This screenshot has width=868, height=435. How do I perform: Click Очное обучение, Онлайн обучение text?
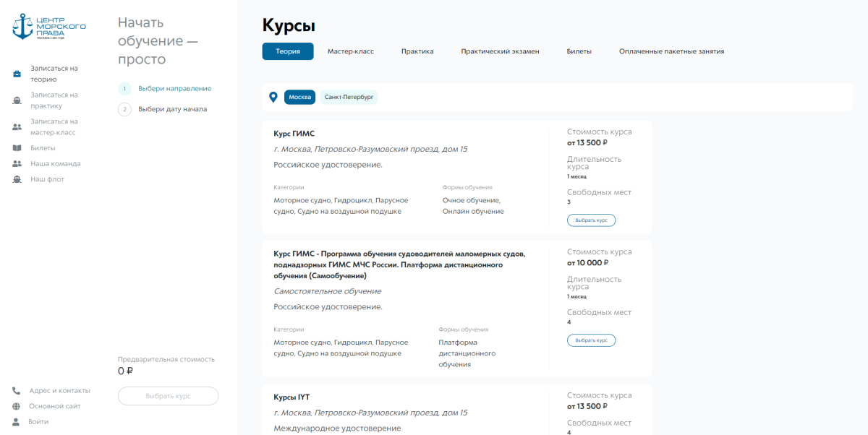coord(473,206)
